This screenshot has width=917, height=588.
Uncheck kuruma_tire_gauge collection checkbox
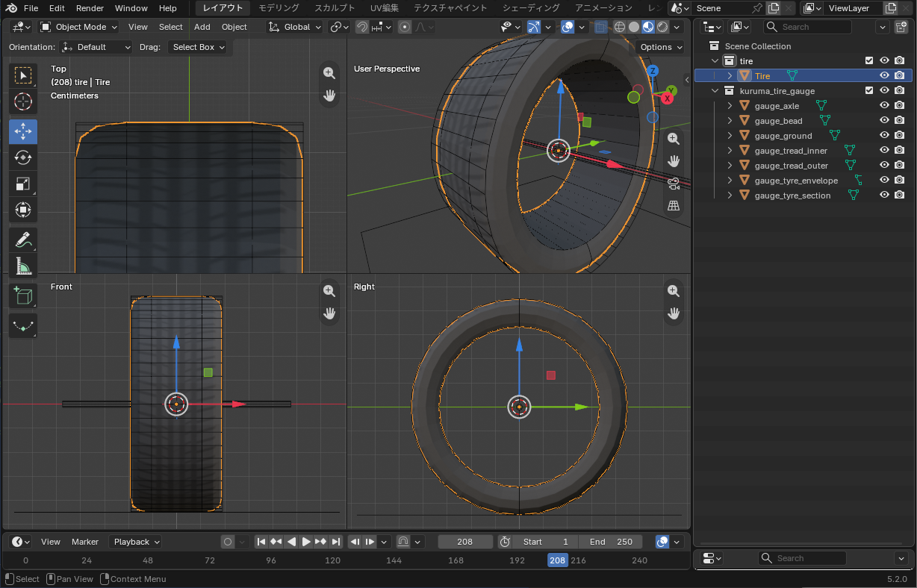pos(869,90)
